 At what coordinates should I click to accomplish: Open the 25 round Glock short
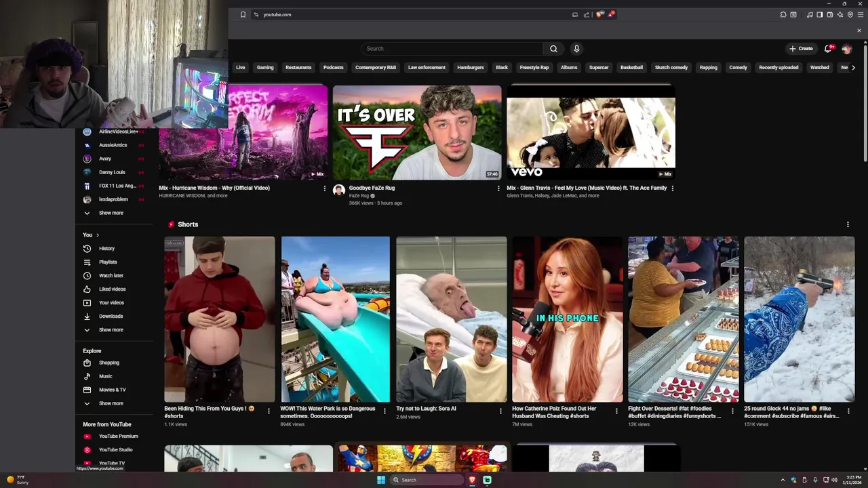tap(800, 319)
